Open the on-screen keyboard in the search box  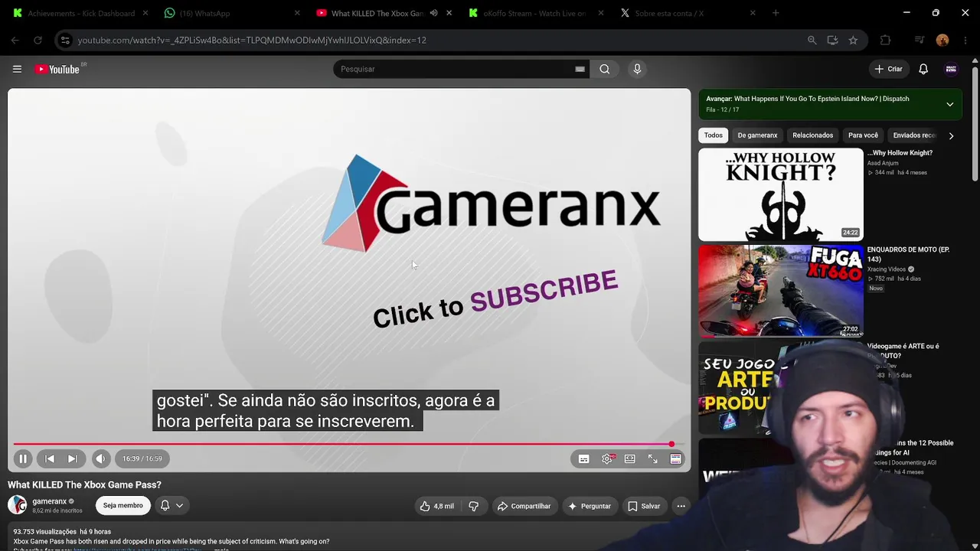580,69
